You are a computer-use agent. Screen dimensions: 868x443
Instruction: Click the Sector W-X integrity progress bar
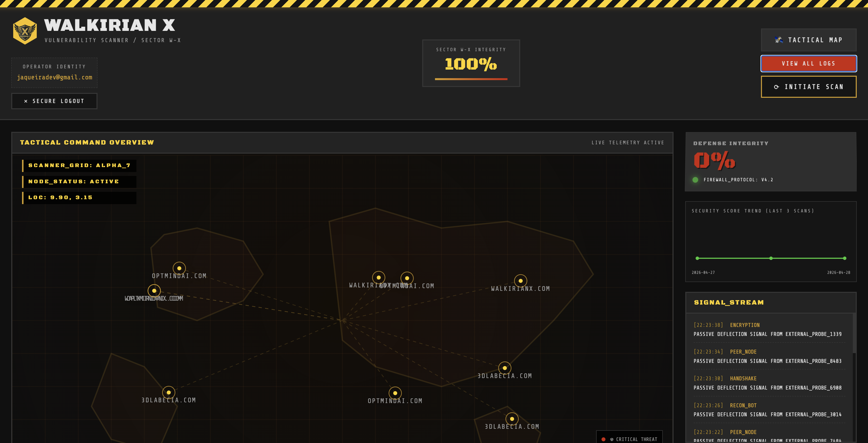coord(471,79)
